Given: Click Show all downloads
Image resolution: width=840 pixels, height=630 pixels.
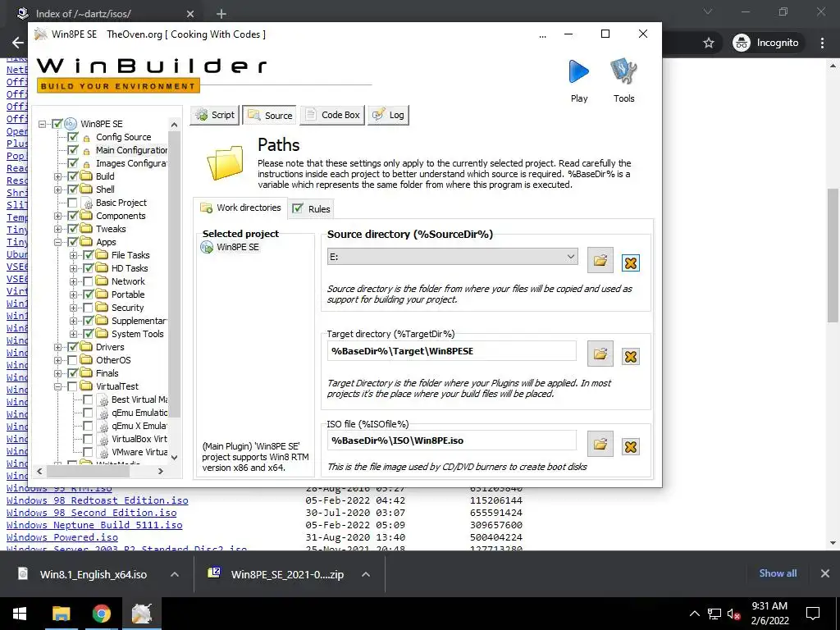Looking at the screenshot, I should [778, 573].
